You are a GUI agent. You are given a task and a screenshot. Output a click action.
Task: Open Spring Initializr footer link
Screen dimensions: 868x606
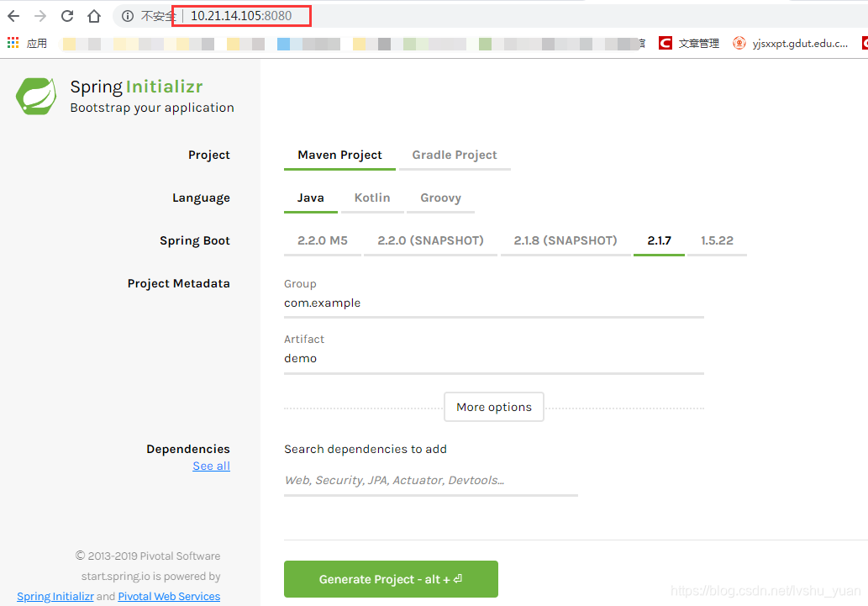click(55, 597)
